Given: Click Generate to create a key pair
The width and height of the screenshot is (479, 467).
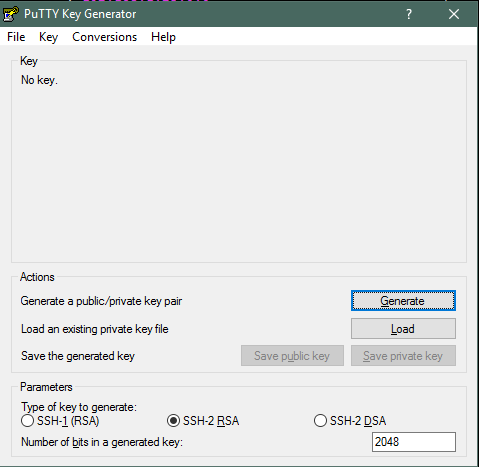Looking at the screenshot, I should (403, 301).
